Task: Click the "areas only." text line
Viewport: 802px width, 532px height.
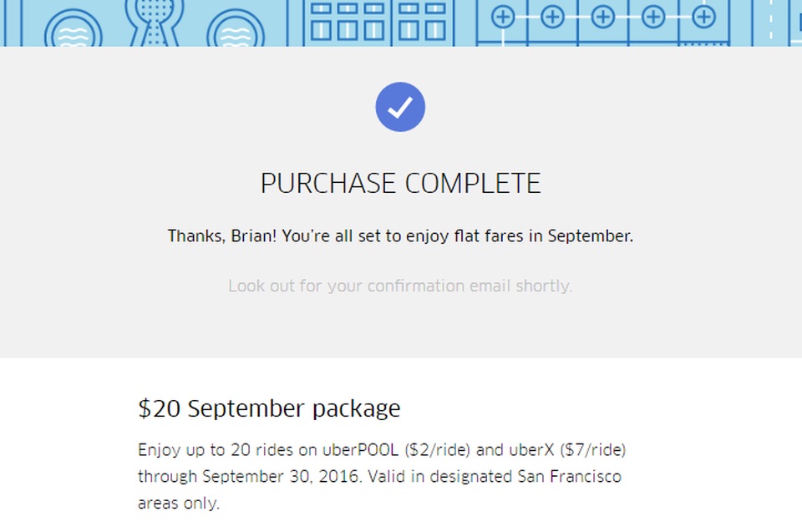Action: [x=179, y=504]
